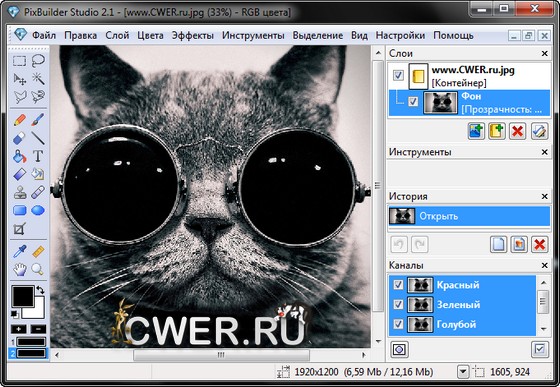The width and height of the screenshot is (560, 387).
Task: Select the Hand pan tool
Action: tap(19, 269)
